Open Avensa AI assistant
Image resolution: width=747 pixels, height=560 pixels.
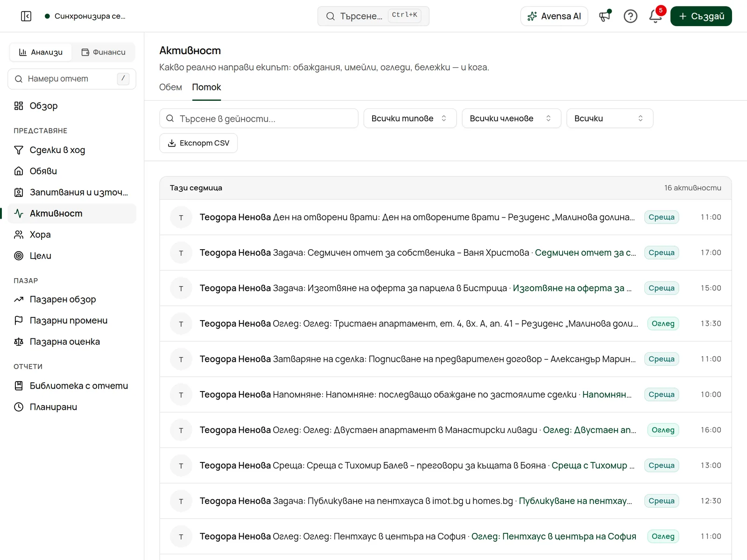554,16
